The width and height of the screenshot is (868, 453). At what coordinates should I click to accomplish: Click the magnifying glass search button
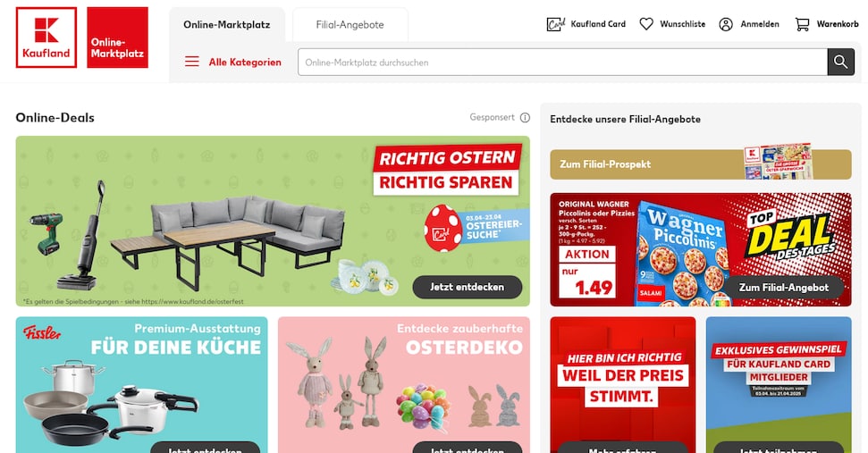(841, 62)
